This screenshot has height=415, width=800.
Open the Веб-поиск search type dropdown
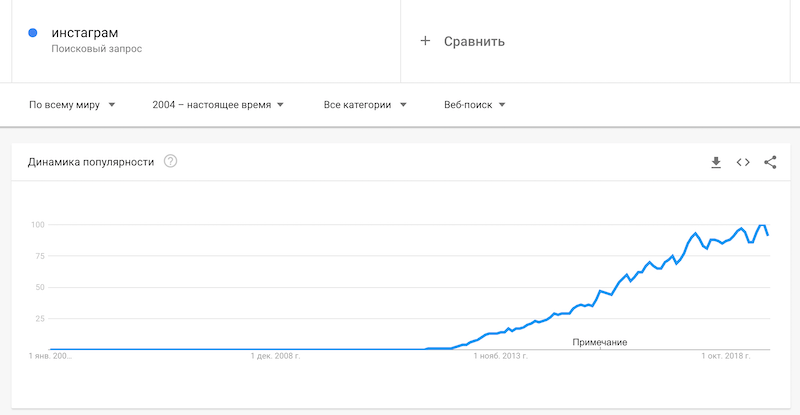pyautogui.click(x=474, y=105)
